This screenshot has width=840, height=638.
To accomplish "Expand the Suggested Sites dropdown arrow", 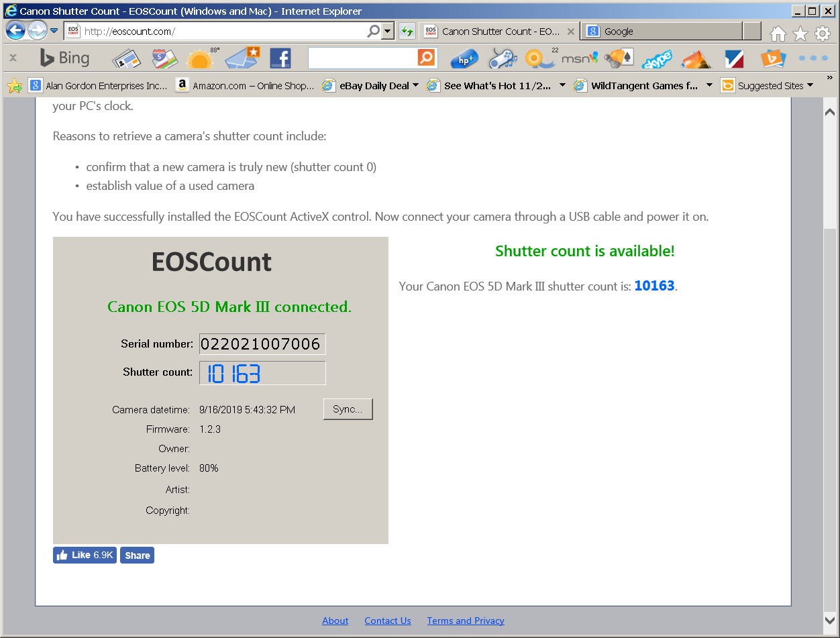I will coord(810,85).
